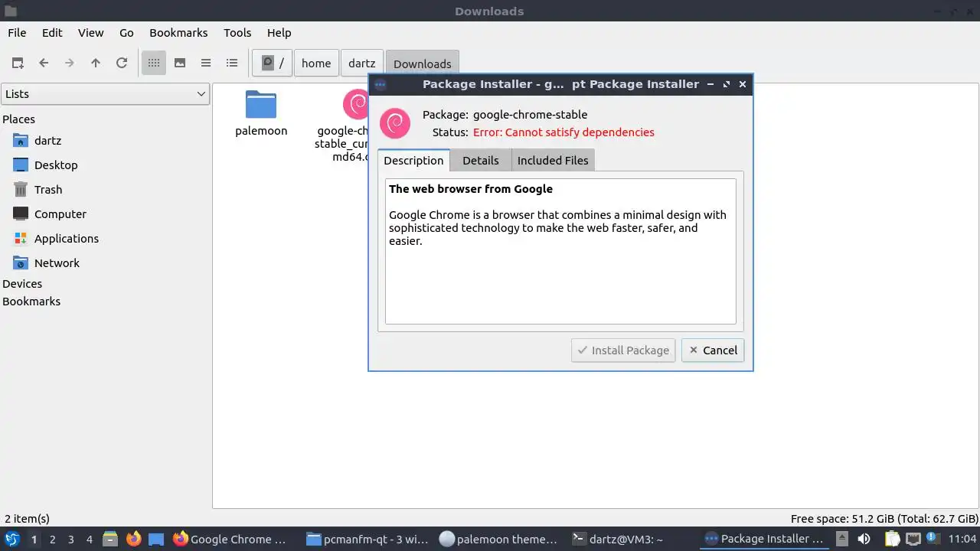The width and height of the screenshot is (980, 551).
Task: Minimize the Package Installer dialog
Action: (710, 84)
